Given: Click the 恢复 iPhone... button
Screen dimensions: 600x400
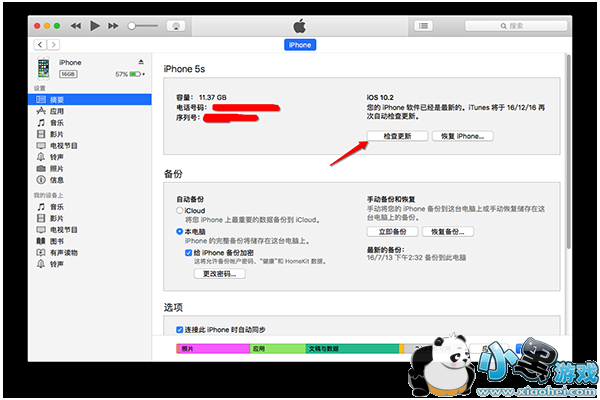Looking at the screenshot, I should pyautogui.click(x=463, y=136).
